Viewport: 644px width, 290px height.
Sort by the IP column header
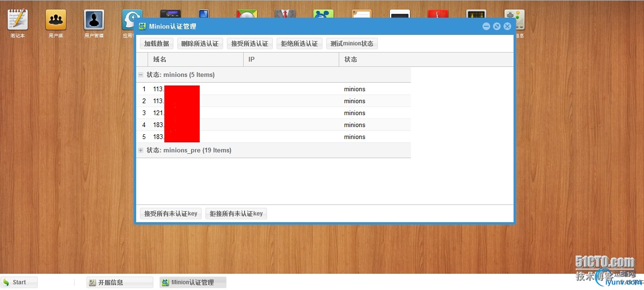pos(291,60)
